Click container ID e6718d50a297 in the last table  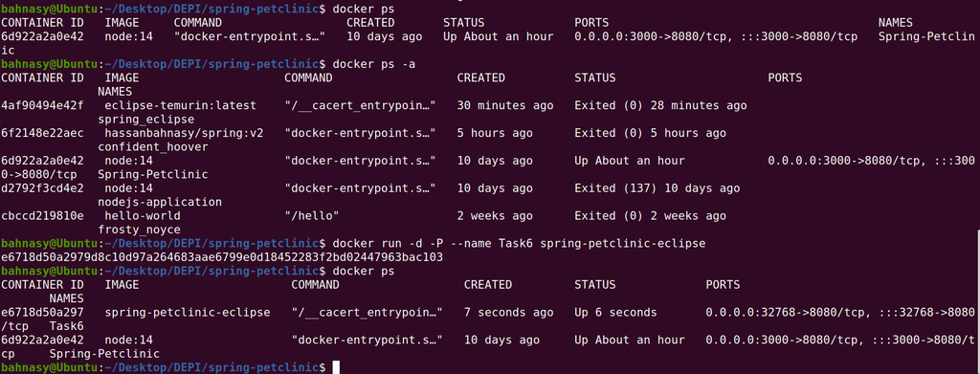coord(42,312)
